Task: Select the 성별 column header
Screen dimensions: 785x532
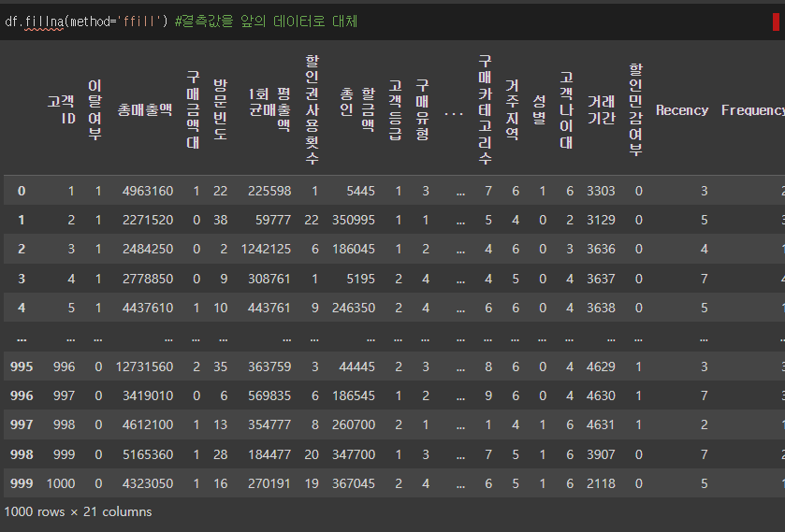Action: (539, 109)
